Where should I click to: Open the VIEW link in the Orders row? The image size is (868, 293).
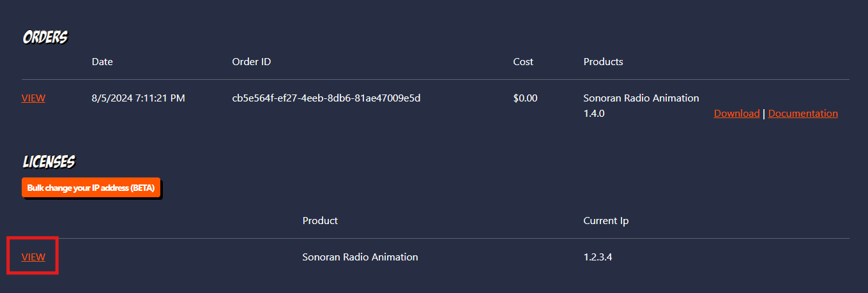click(33, 98)
